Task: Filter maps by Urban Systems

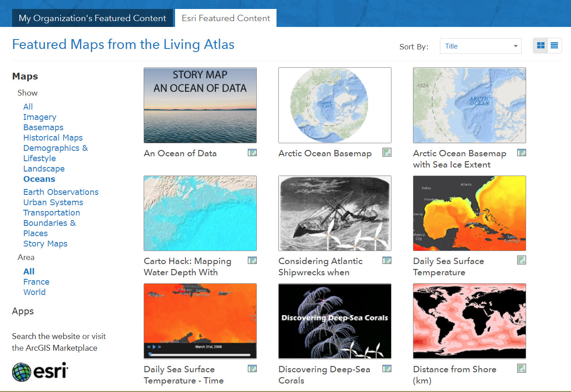Action: click(x=53, y=202)
